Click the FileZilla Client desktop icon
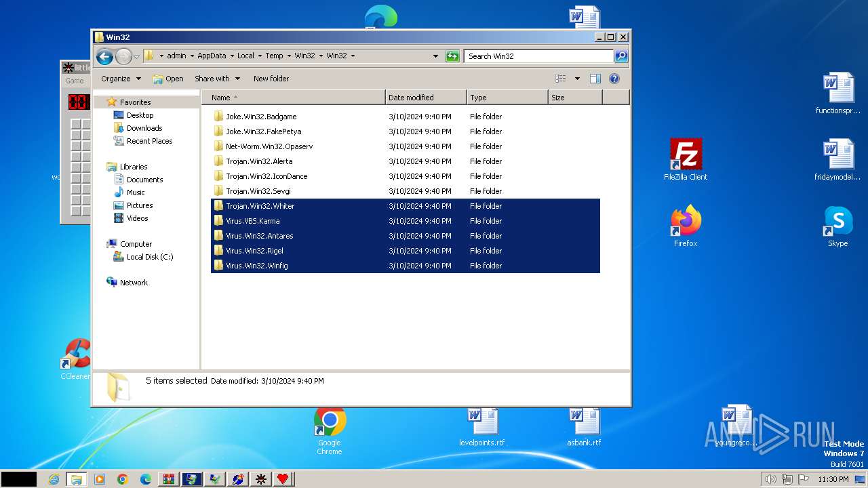 pyautogui.click(x=686, y=159)
